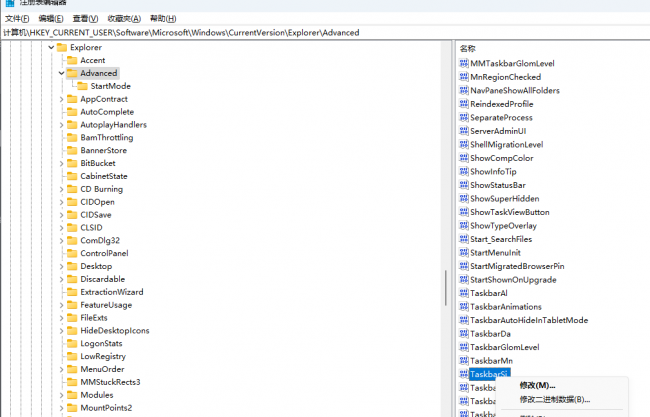Click the ShowStatusBar value icon
Image resolution: width=650 pixels, height=417 pixels.
pyautogui.click(x=464, y=185)
